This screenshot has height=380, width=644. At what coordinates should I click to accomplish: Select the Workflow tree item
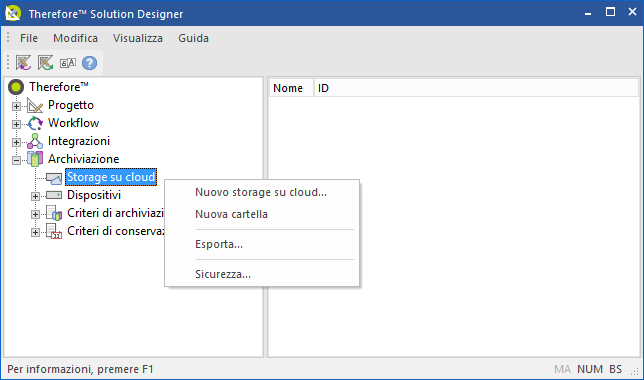[74, 123]
